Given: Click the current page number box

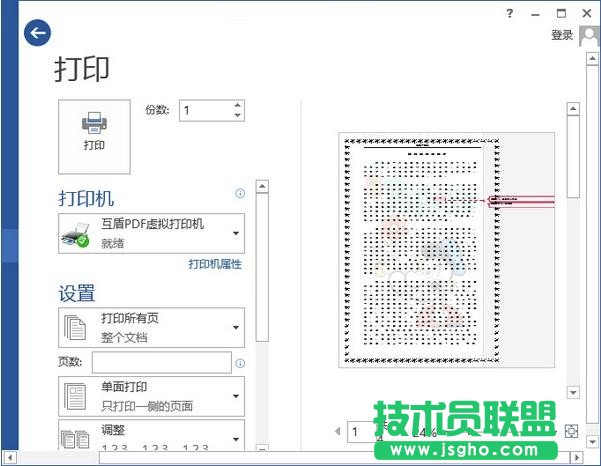Looking at the screenshot, I should pyautogui.click(x=360, y=432).
